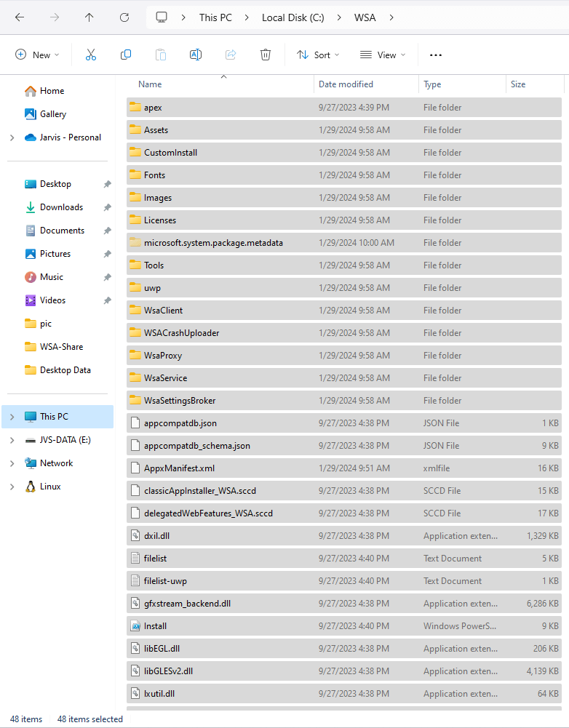The image size is (569, 728).
Task: Expand the JVS-DATA (E:) drive node
Action: [x=12, y=440]
